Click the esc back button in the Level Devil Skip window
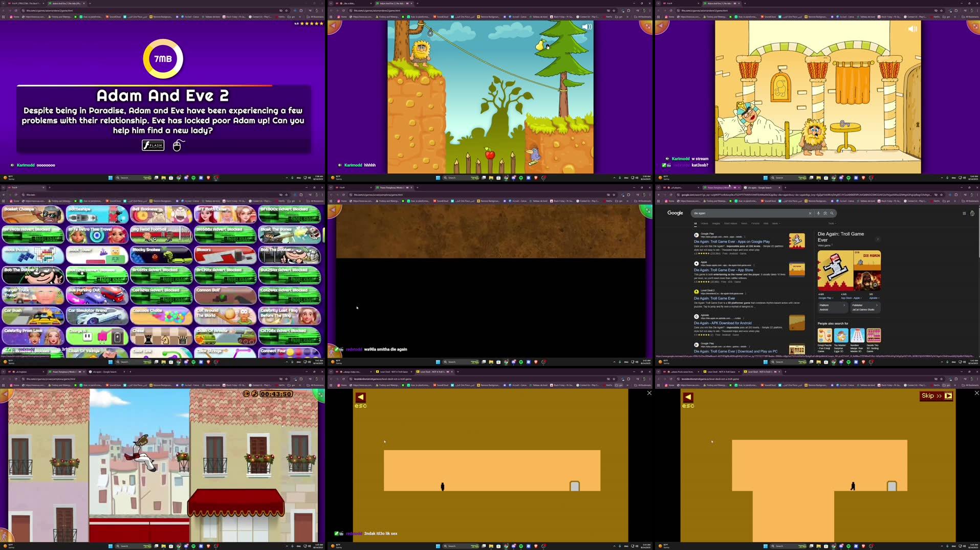 688,397
